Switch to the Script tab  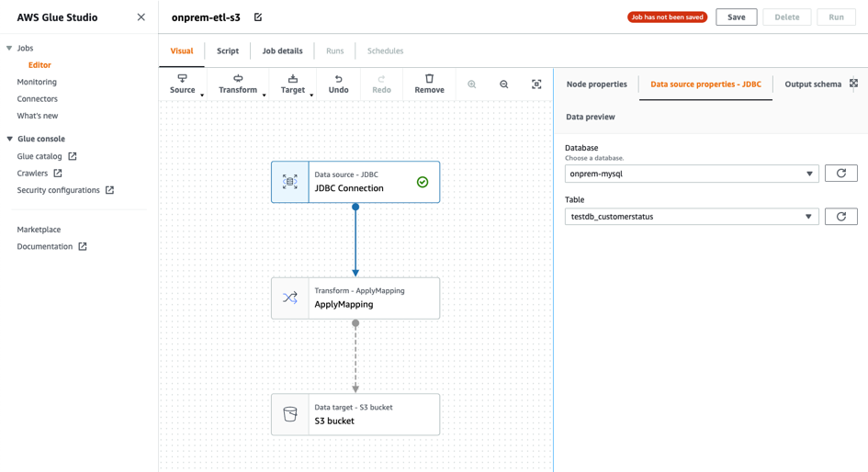click(228, 51)
